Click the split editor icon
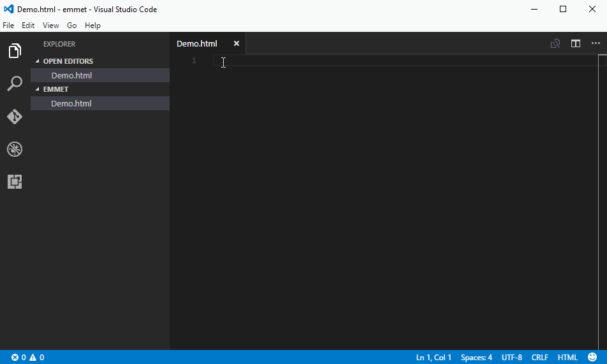Image resolution: width=607 pixels, height=364 pixels. point(575,43)
